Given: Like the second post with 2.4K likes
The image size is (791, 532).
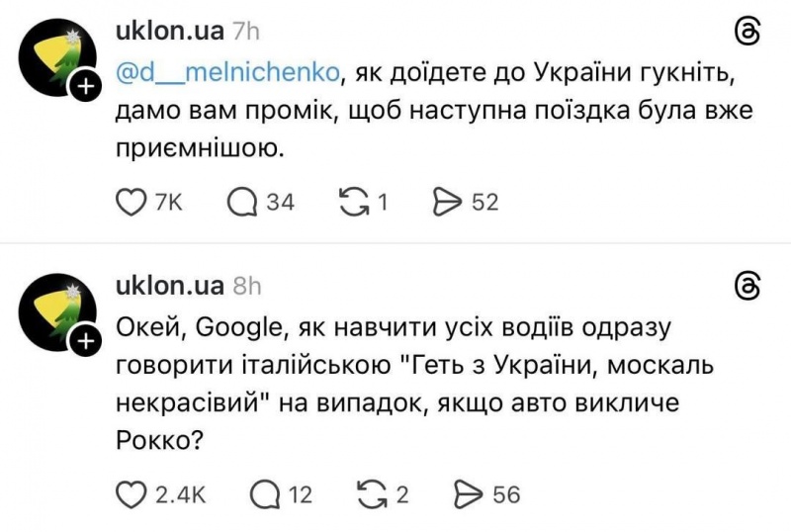Looking at the screenshot, I should (132, 493).
